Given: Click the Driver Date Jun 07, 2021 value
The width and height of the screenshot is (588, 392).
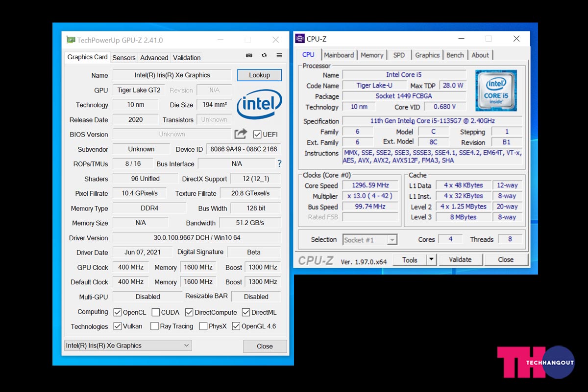Looking at the screenshot, I should [143, 253].
